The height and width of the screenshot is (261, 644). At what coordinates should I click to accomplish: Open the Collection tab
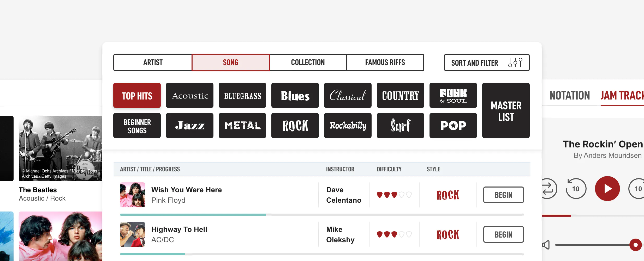tap(308, 63)
